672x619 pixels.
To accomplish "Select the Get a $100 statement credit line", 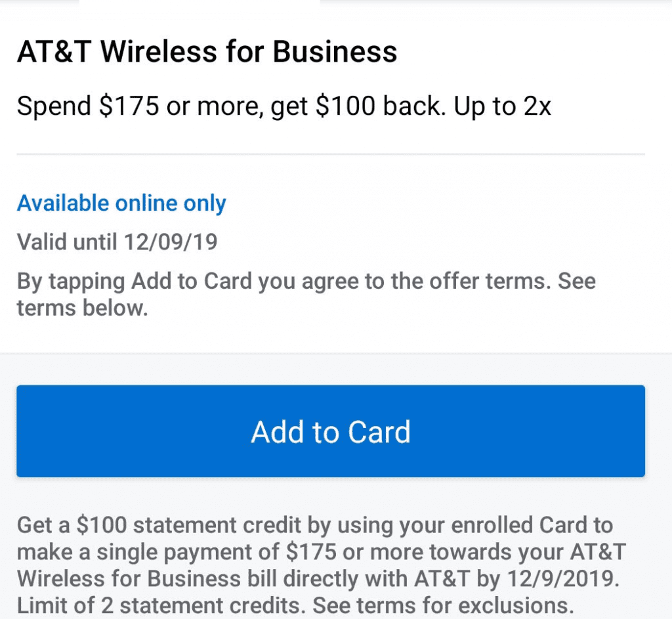I will pyautogui.click(x=315, y=525).
